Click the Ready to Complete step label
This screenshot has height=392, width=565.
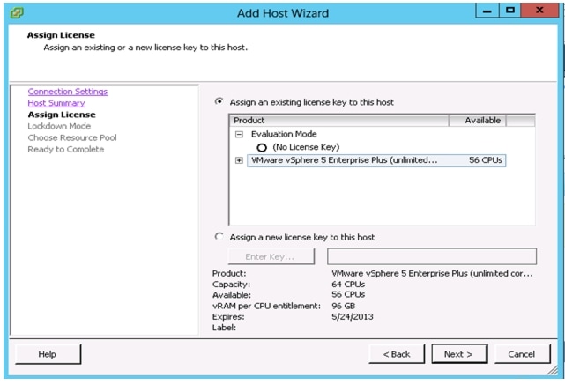coord(65,149)
